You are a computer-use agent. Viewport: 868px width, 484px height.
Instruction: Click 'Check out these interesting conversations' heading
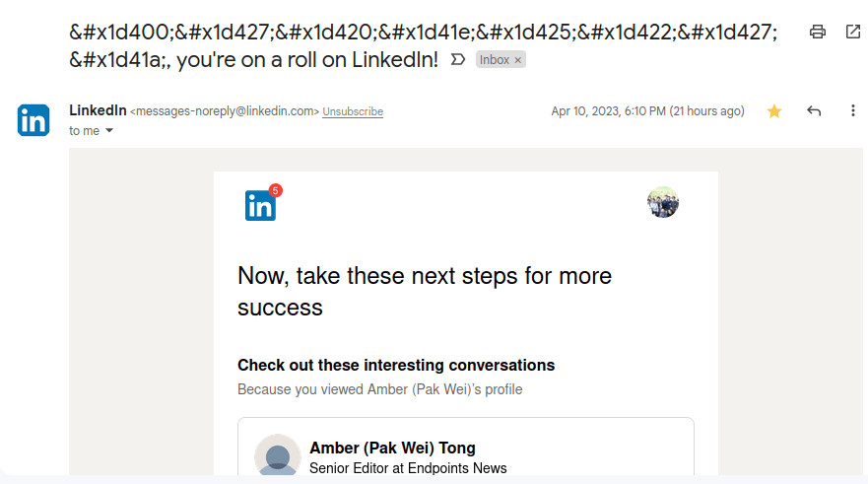(x=396, y=365)
